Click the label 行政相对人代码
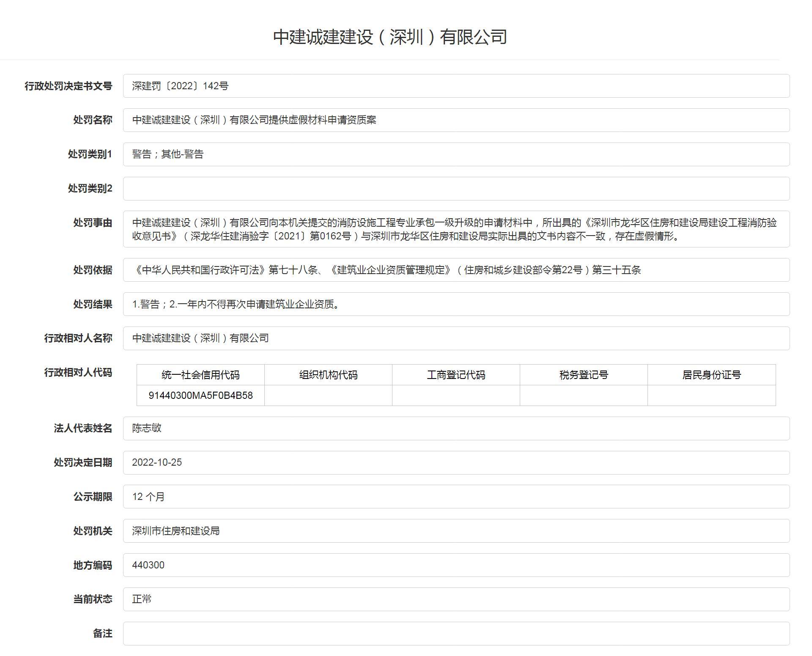Viewport: 812px width, 656px height. (78, 373)
